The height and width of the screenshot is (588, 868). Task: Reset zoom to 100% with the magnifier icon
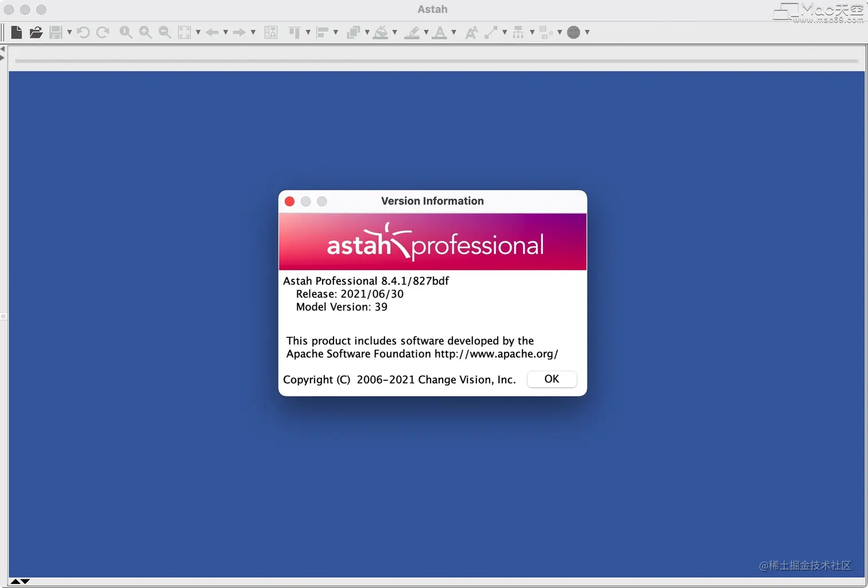pyautogui.click(x=126, y=33)
